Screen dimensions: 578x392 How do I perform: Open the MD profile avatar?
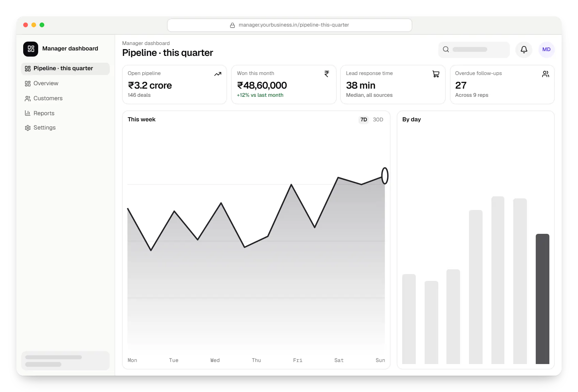(x=546, y=50)
